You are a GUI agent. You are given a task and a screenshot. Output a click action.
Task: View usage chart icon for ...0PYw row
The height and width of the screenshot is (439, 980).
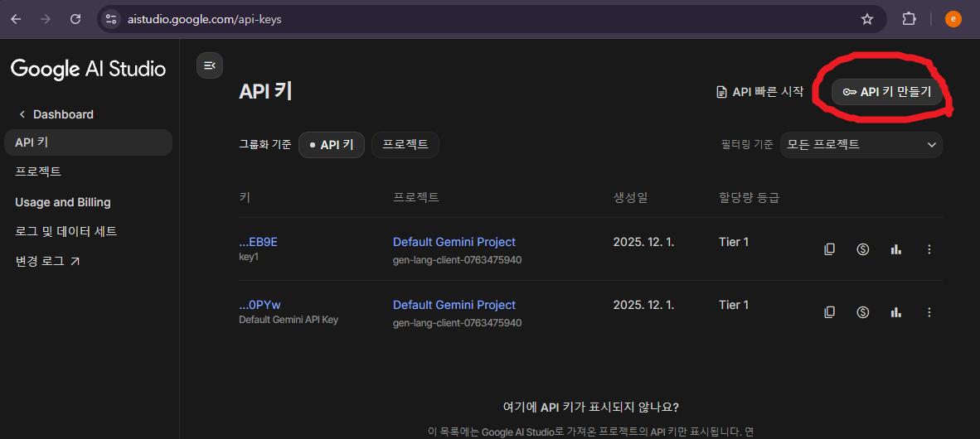pos(895,311)
